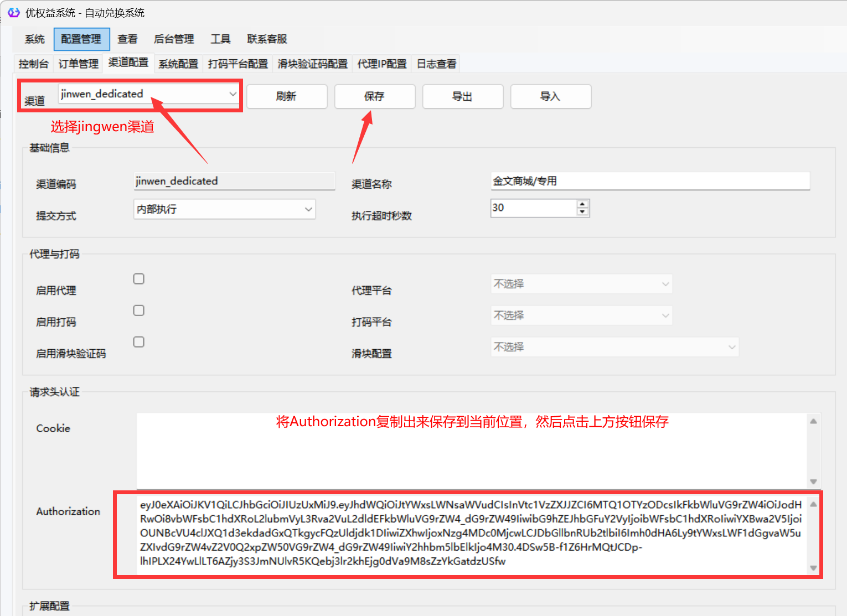Viewport: 847px width, 616px height.
Task: Click Authorization scrollbar down arrow
Action: tap(813, 568)
